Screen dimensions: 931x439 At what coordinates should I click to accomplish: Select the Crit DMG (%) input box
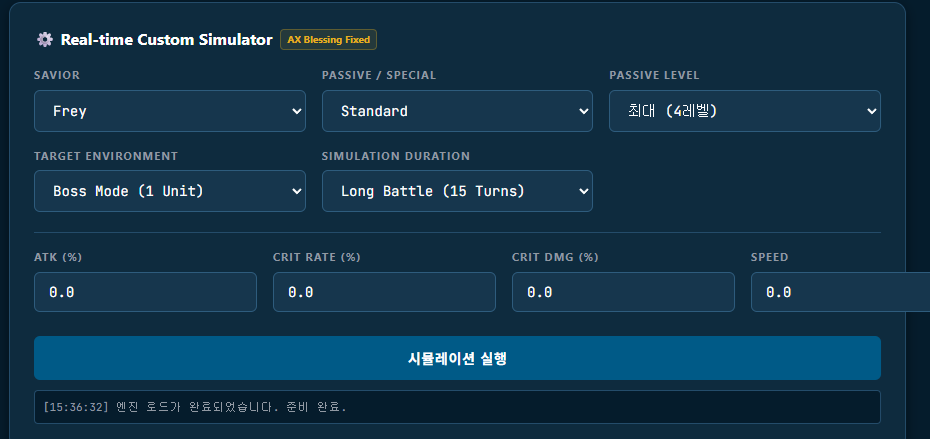(623, 292)
